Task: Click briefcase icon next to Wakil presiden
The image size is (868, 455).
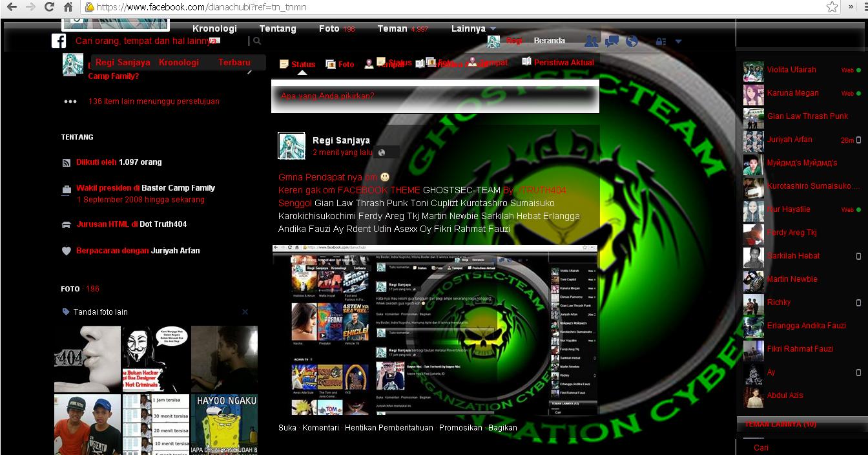Action: tap(66, 190)
